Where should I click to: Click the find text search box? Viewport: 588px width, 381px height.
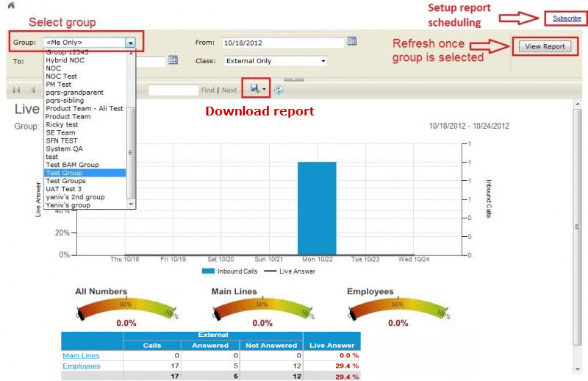pos(173,90)
